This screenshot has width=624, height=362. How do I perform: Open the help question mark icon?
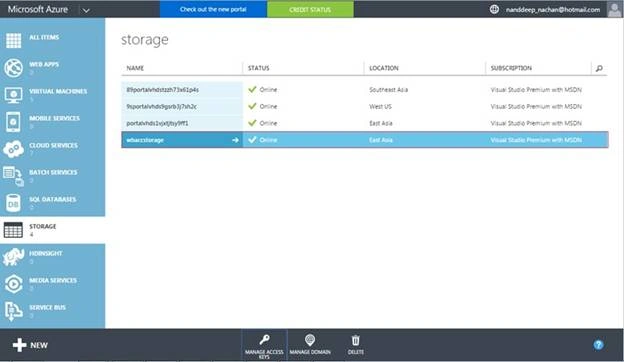pos(598,345)
